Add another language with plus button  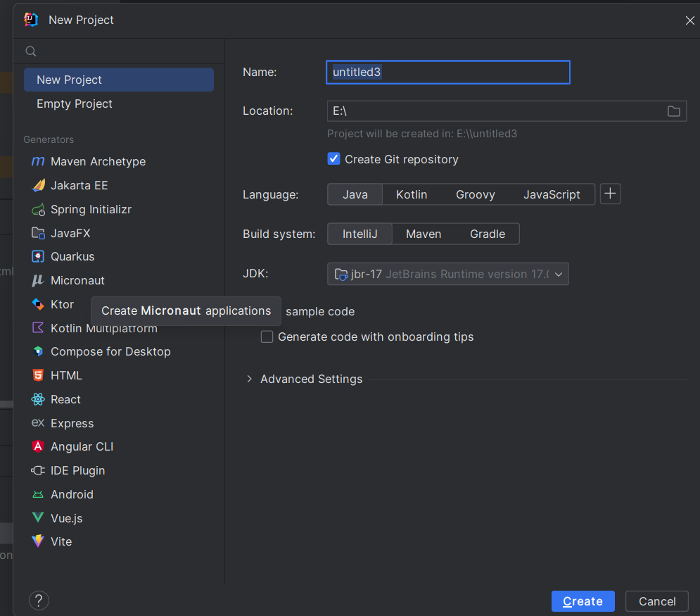click(610, 194)
